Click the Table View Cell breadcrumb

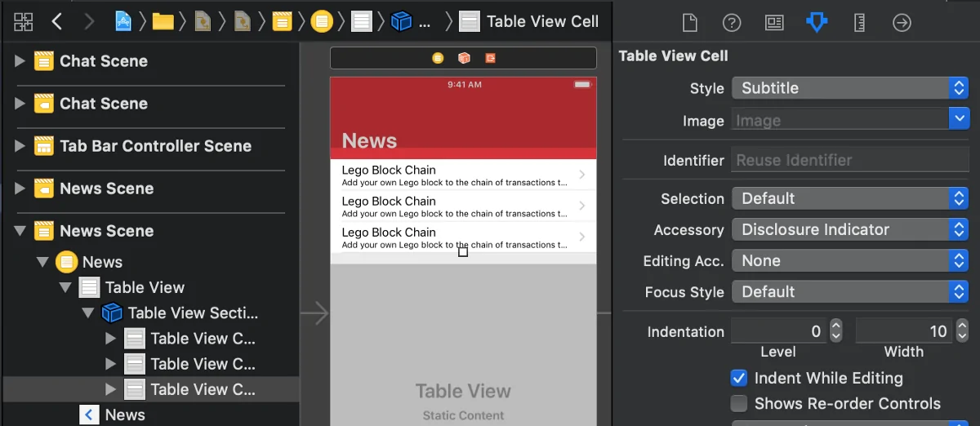pos(541,22)
